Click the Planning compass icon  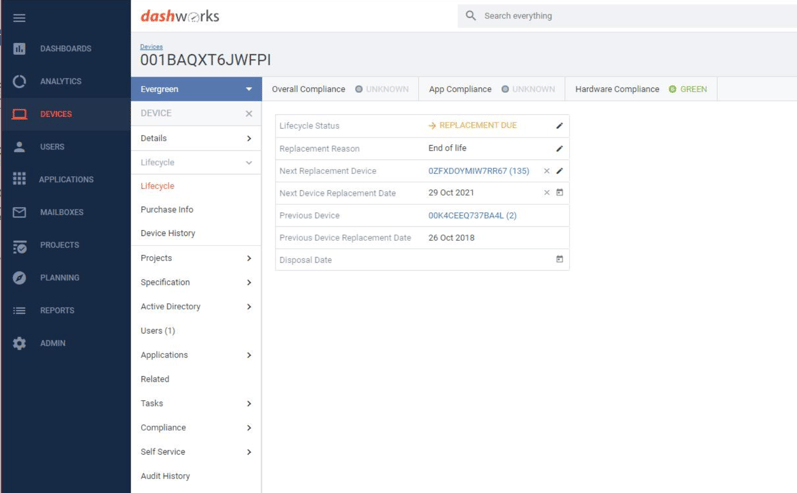[x=19, y=278]
